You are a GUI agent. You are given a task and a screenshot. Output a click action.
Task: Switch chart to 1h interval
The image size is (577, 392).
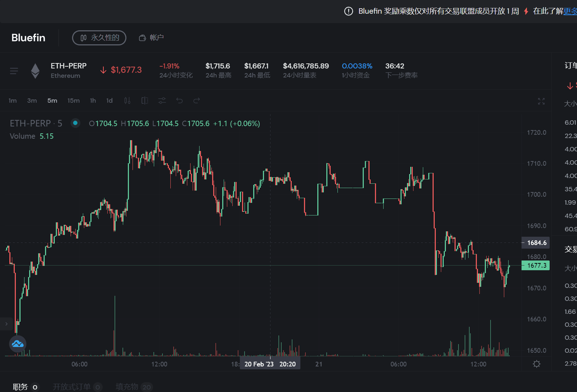pos(93,101)
